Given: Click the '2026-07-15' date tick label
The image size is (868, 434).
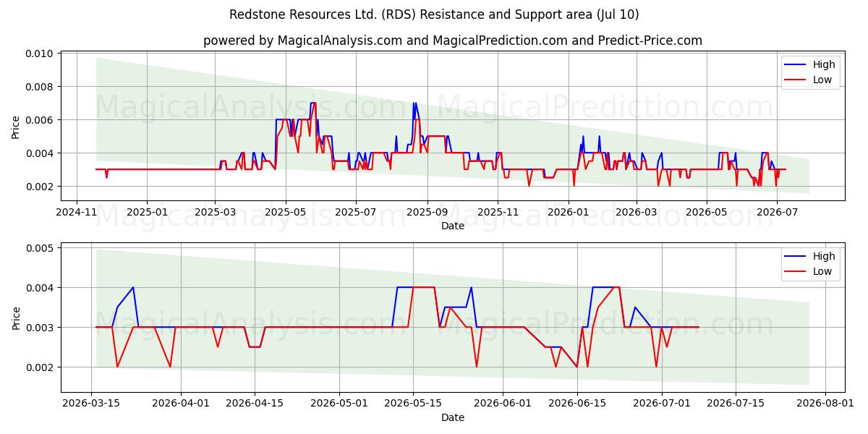Looking at the screenshot, I should pos(735,403).
